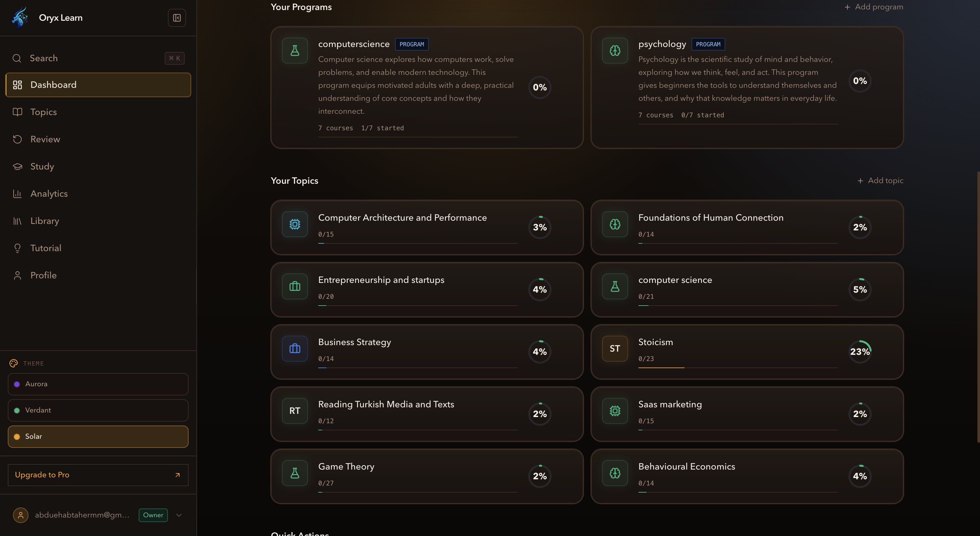Collapse the sidebar with the panel icon
This screenshot has width=980, height=536.
(177, 17)
